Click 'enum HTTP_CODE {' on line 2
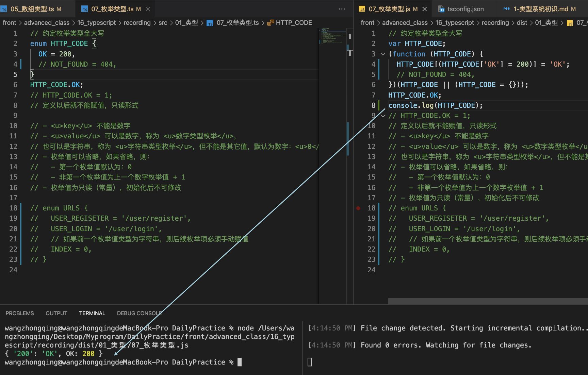 click(63, 44)
